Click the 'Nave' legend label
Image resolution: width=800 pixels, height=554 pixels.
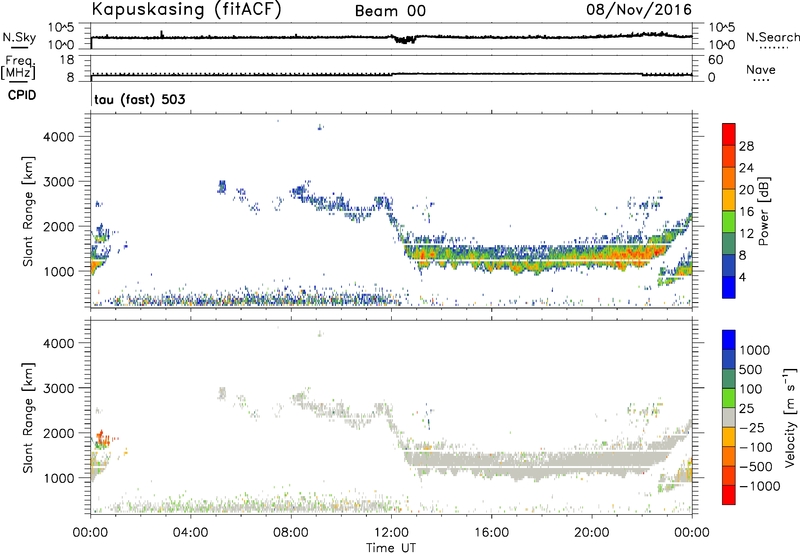[761, 69]
